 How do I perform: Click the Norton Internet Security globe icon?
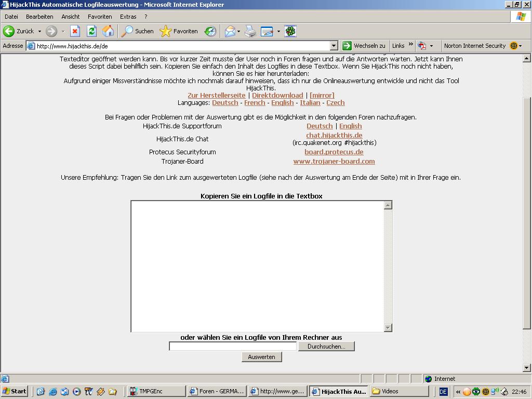514,46
